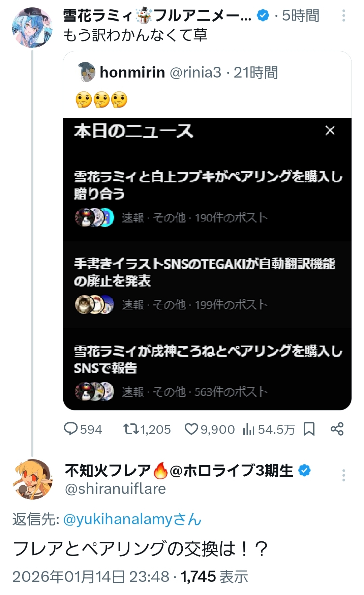This screenshot has width=364, height=595.
Task: Open 雪花ラミィ's profile avatar
Action: pyautogui.click(x=32, y=28)
